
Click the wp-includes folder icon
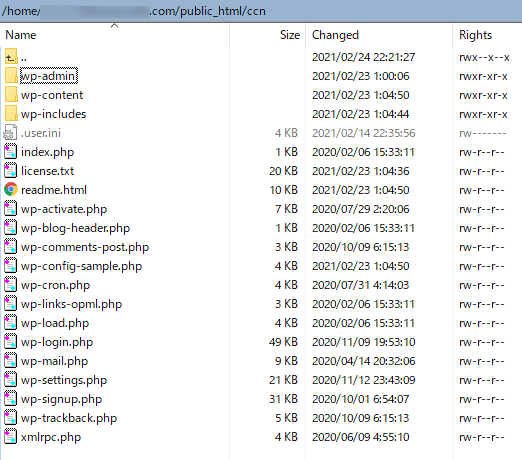click(x=11, y=114)
